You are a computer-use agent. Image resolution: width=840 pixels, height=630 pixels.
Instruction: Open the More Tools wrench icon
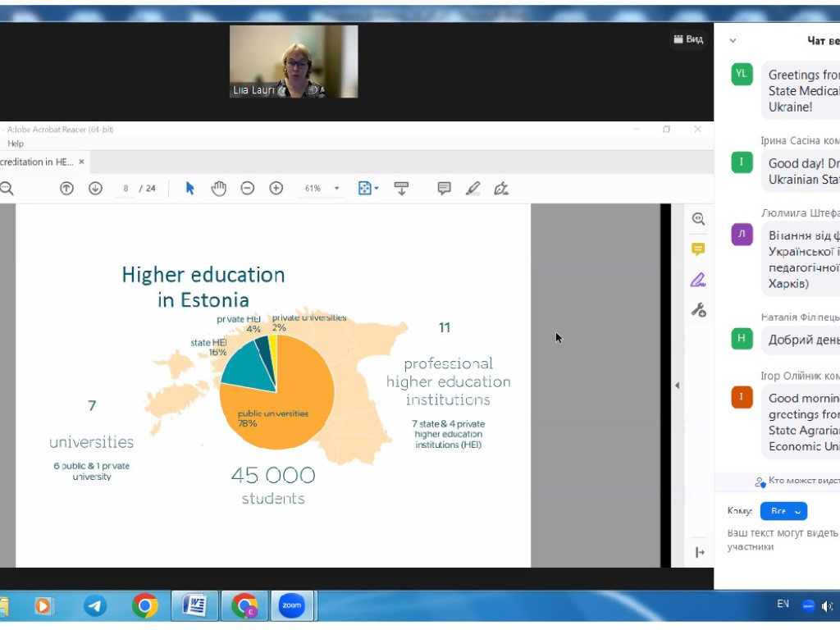(x=698, y=309)
